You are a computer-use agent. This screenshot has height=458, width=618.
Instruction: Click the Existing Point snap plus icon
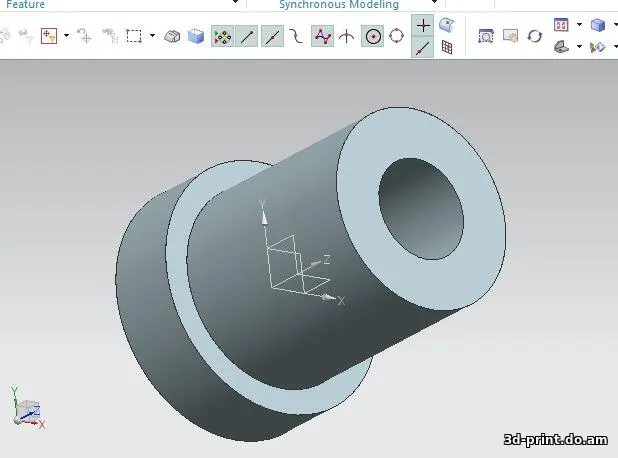pos(423,24)
